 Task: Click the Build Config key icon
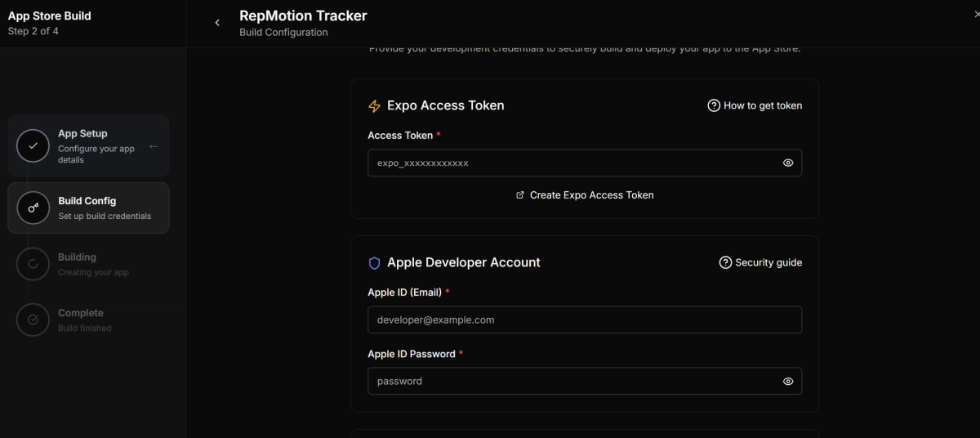tap(33, 208)
